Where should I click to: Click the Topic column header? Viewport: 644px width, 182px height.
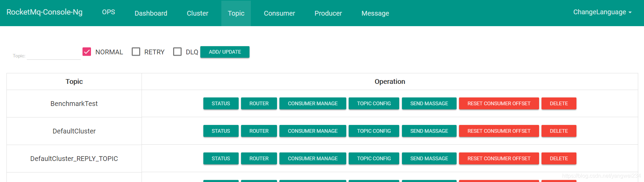74,81
